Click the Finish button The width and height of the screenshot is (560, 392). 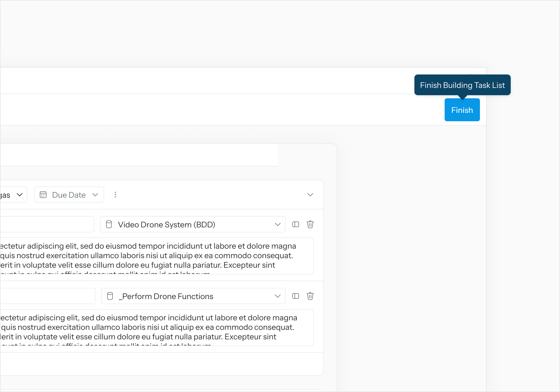[x=462, y=110]
